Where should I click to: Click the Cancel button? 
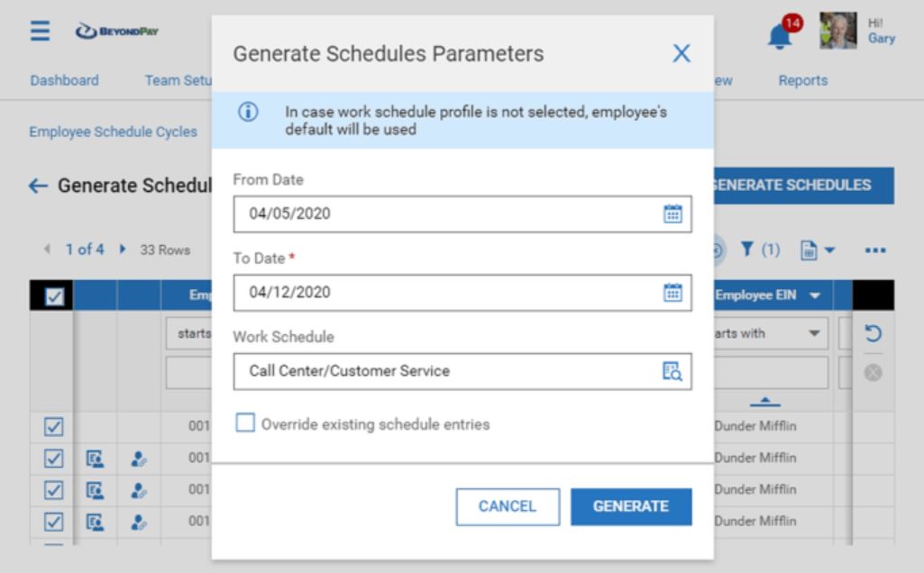tap(508, 506)
